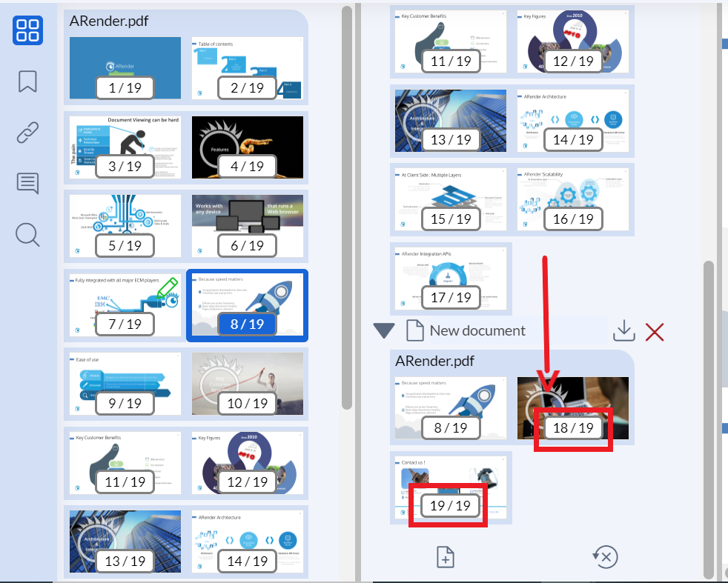
Task: Select page 18 / 19 in New document
Action: 572,408
